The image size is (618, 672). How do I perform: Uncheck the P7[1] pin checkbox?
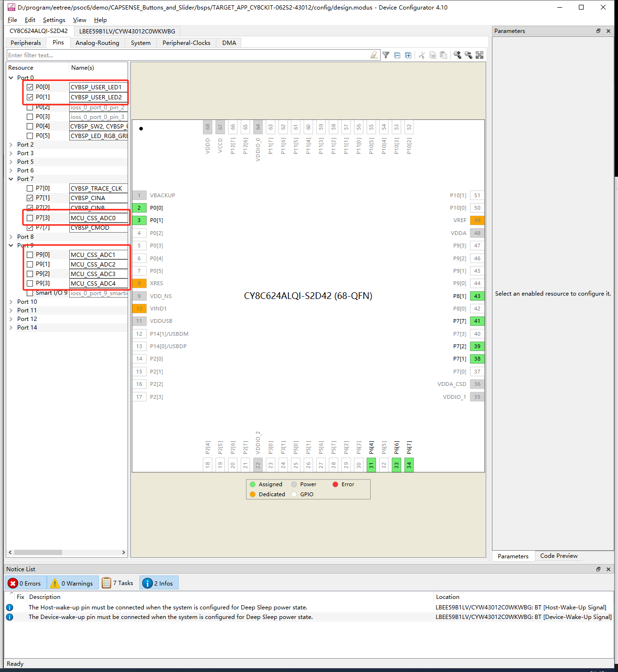click(30, 198)
